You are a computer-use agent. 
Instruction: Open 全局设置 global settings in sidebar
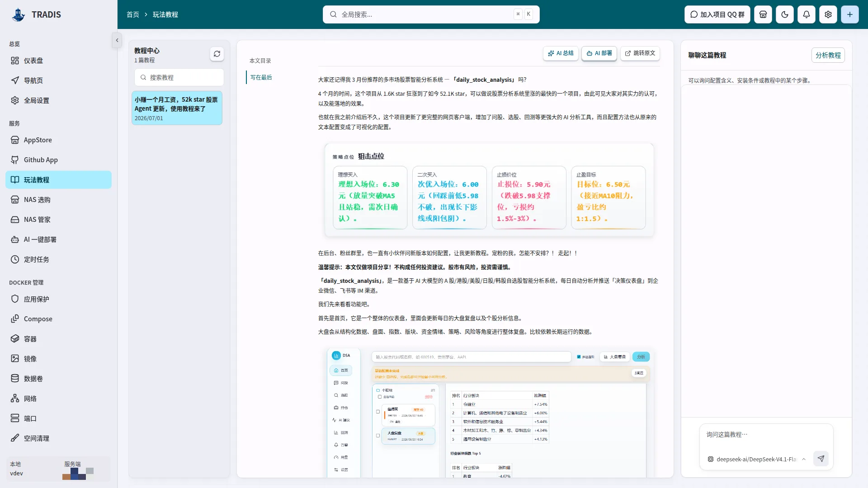pos(58,100)
